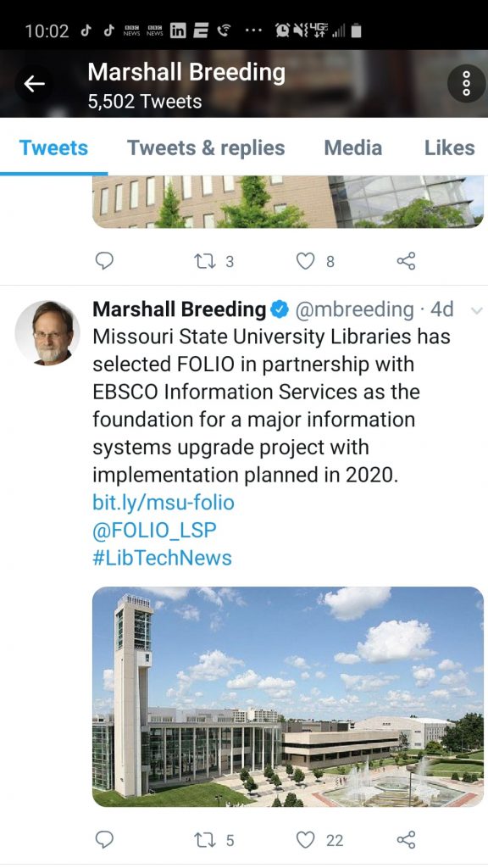488x868 pixels.
Task: Like the FOLIO tweet showing 22 likes
Action: pyautogui.click(x=304, y=839)
